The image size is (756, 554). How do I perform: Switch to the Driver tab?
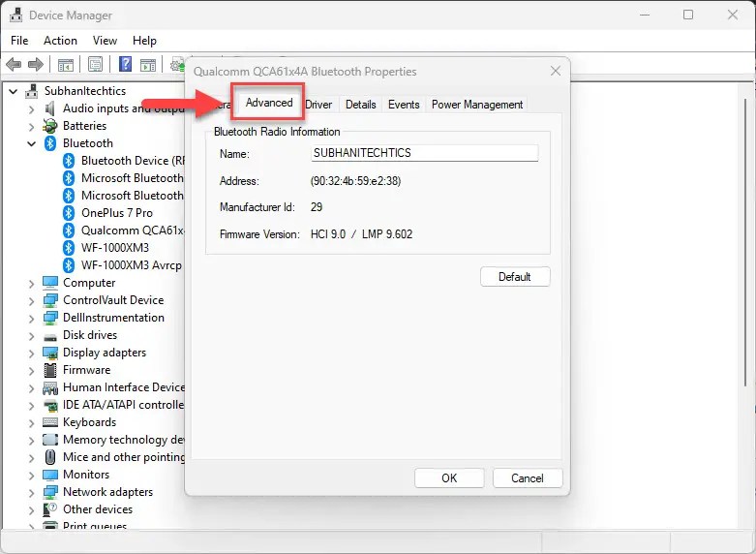tap(318, 105)
